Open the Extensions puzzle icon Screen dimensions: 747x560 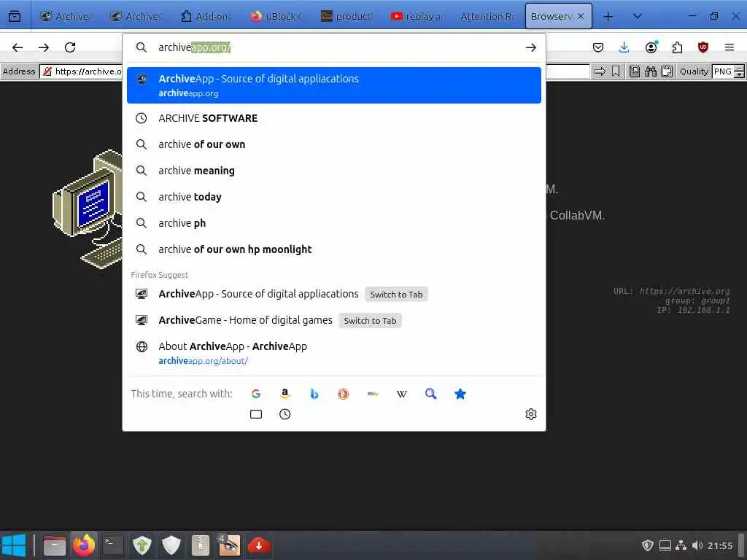point(677,47)
